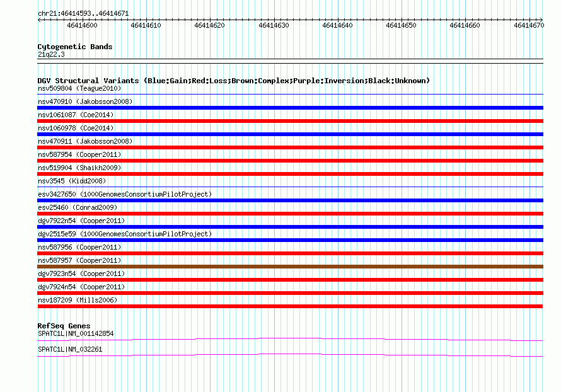Click ruler position 46414670
Viewport: 561px width, 392px height.
(x=529, y=25)
